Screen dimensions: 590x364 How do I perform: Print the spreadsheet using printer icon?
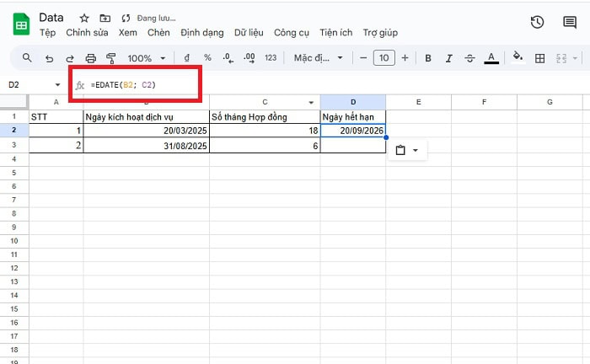click(90, 58)
